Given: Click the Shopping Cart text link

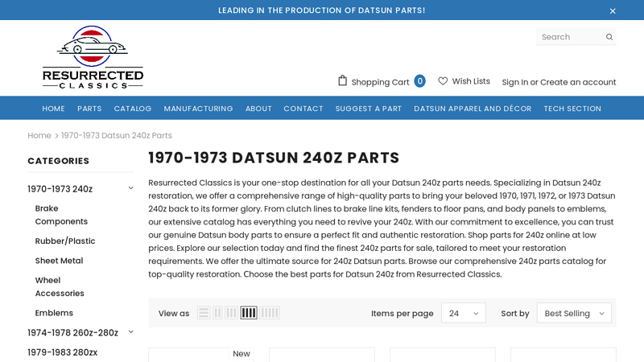Looking at the screenshot, I should [380, 82].
